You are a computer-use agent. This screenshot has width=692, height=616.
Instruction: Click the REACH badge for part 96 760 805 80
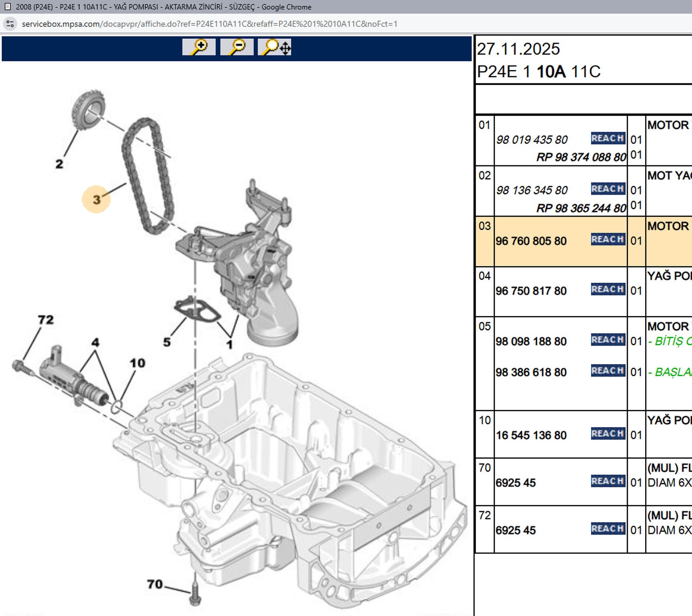pos(607,239)
